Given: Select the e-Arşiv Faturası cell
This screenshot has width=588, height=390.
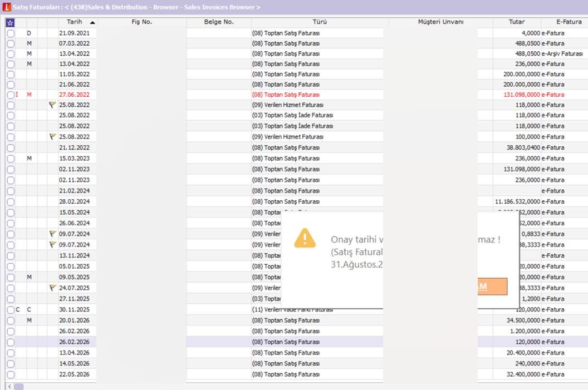Looking at the screenshot, I should pos(562,53).
